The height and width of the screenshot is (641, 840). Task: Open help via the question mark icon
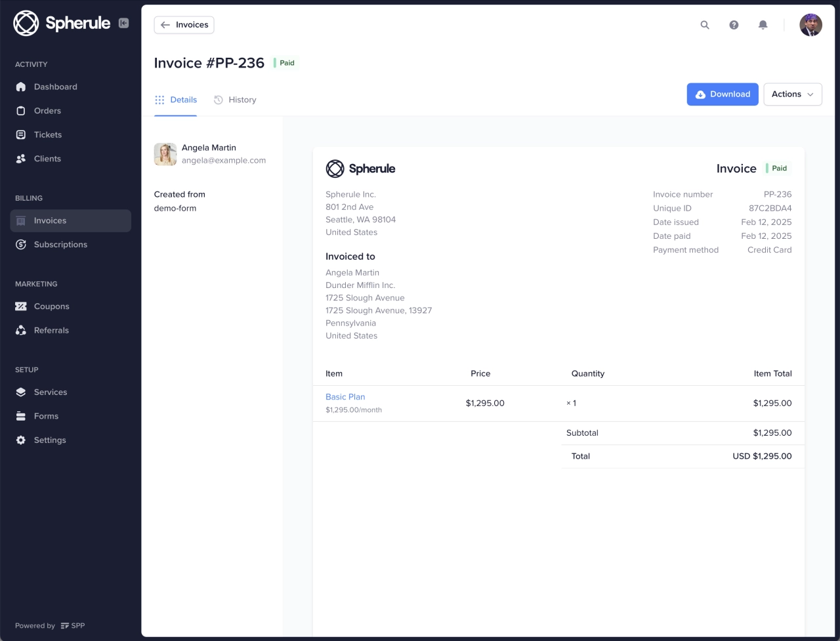click(x=734, y=25)
